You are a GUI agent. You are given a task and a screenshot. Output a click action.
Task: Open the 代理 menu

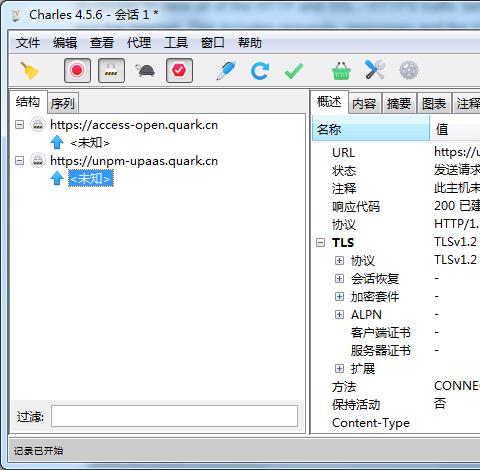tap(139, 43)
